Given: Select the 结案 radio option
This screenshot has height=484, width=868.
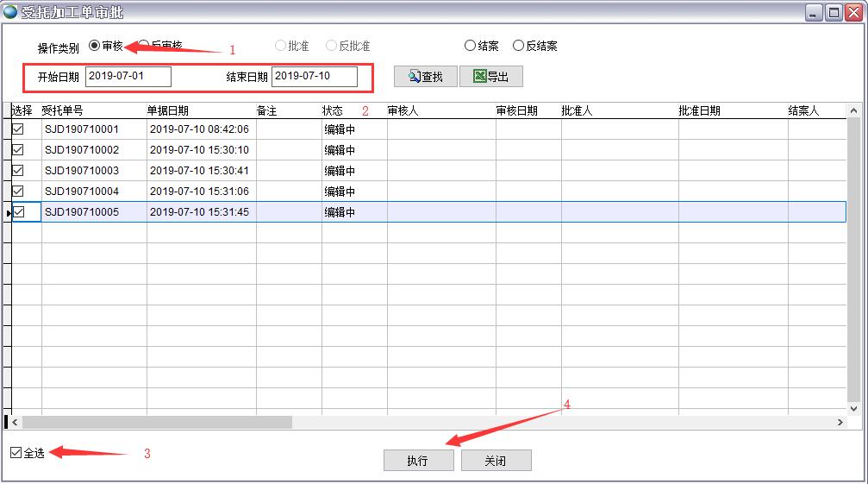Looking at the screenshot, I should (470, 46).
